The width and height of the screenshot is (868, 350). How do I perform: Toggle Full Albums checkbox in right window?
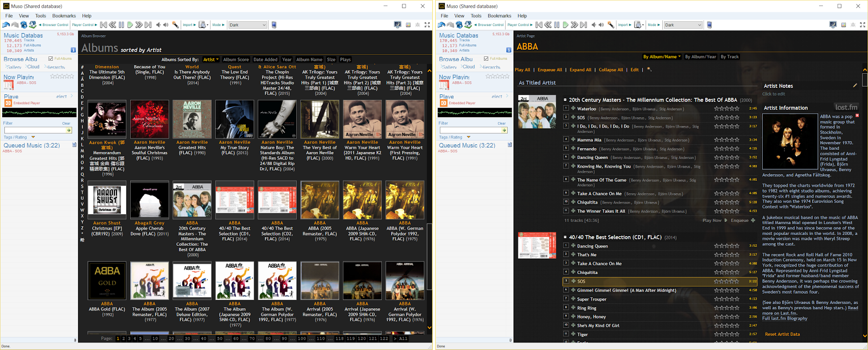pos(486,59)
